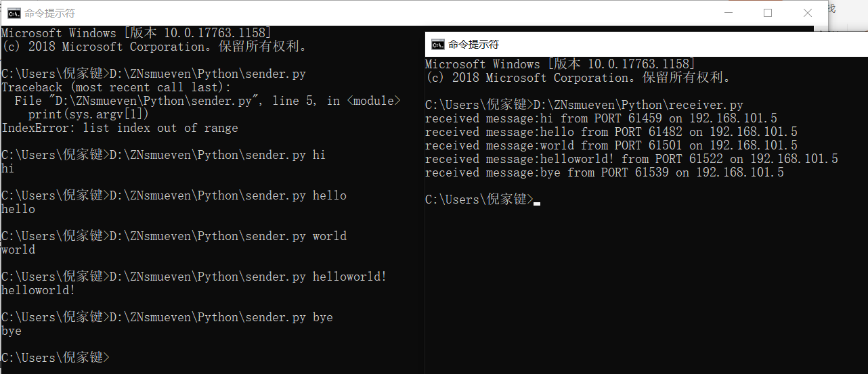Click the received message:helloworld! PORT 61522 line
868x374 pixels.
click(x=632, y=159)
